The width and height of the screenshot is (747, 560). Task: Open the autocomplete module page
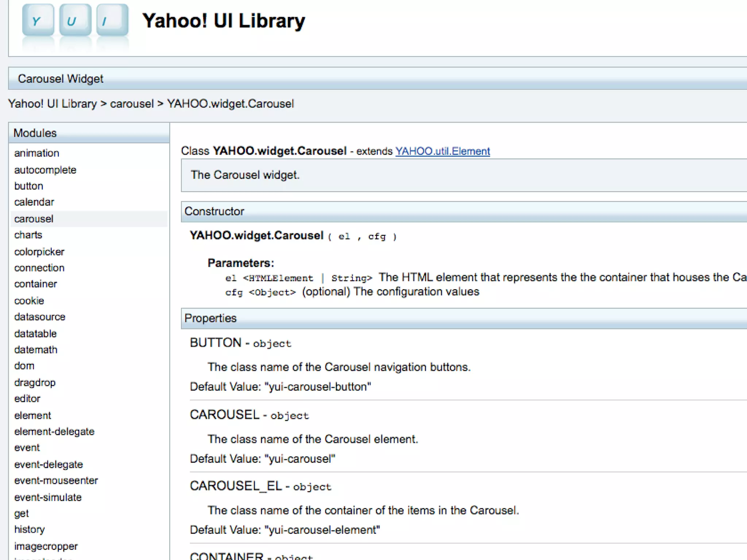(45, 170)
